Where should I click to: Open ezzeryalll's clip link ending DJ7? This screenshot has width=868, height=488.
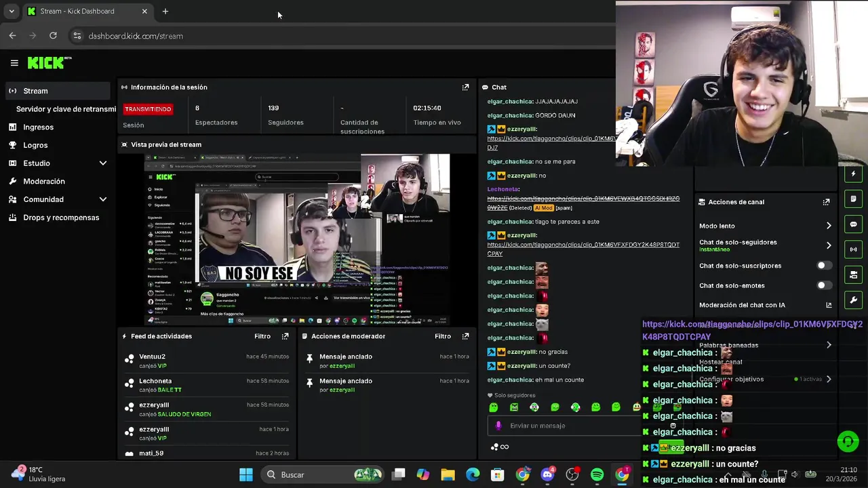click(x=551, y=143)
